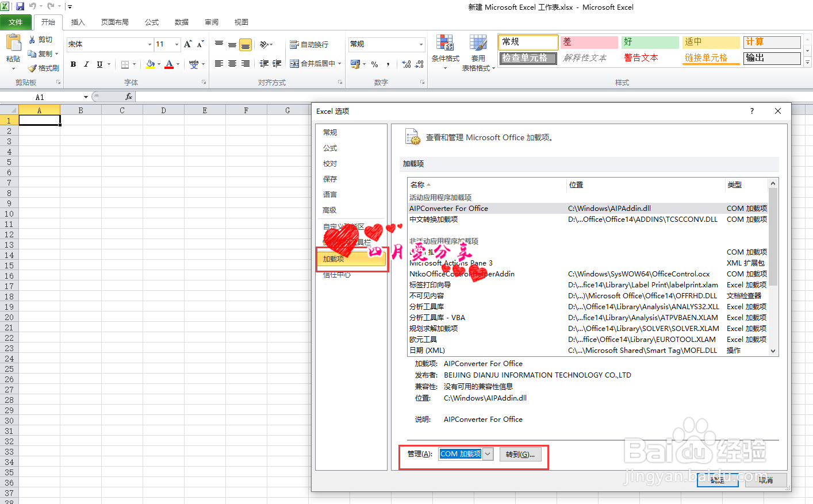Switch to the 页面布局 tab
This screenshot has height=504, width=813.
pos(115,22)
